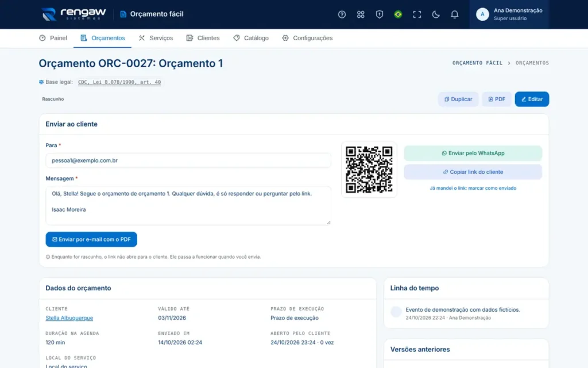Click Já mandei o link: marcar como enviado
The image size is (588, 368).
[x=473, y=188]
